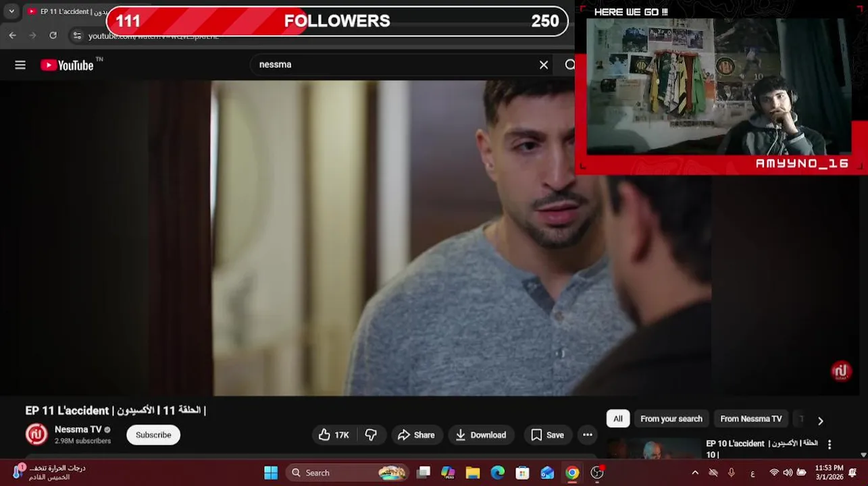This screenshot has width=868, height=486.
Task: Open site information for the address bar
Action: (x=77, y=36)
